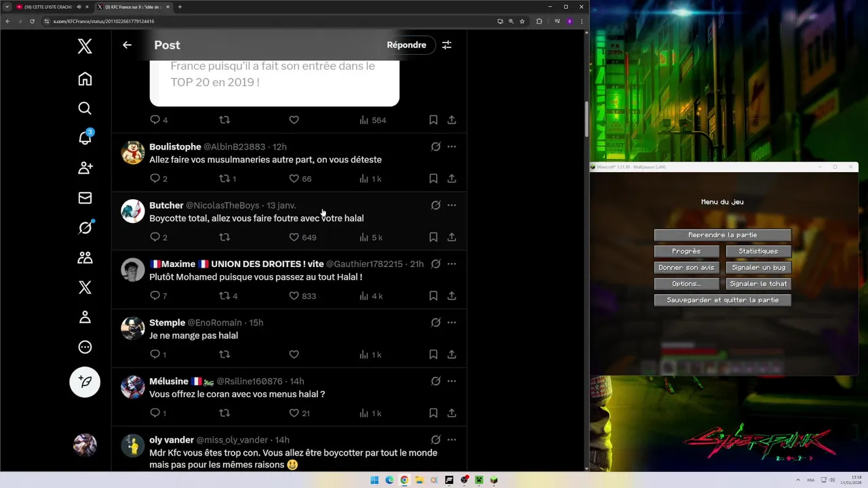Viewport: 868px width, 488px height.
Task: Like Stemple's reply
Action: (x=294, y=354)
